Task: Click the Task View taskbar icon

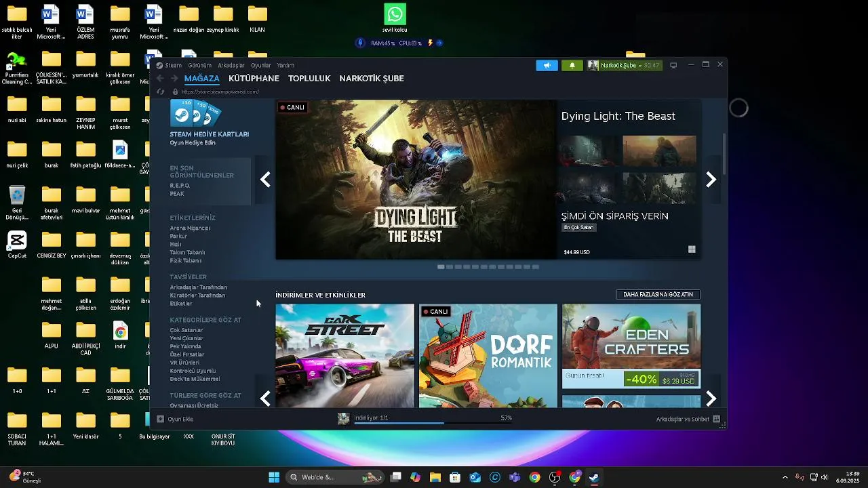Action: tap(396, 477)
